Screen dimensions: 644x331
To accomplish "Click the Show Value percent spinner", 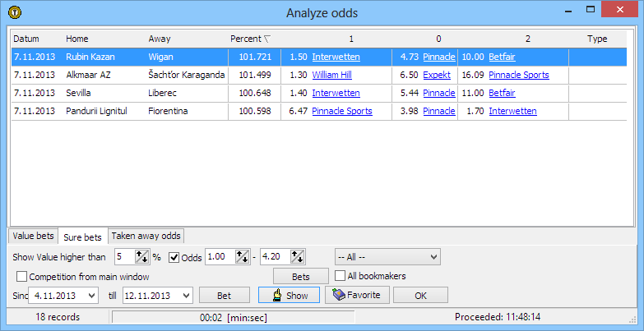I will 142,257.
